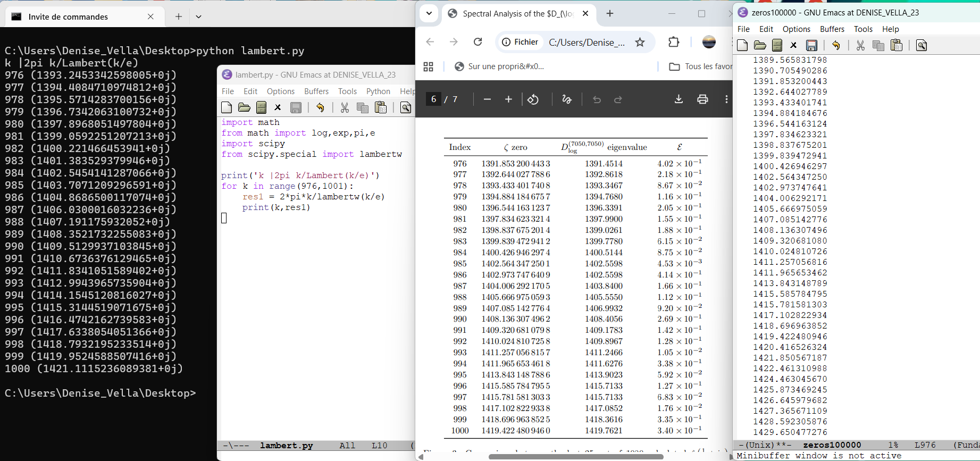Expand the browser tab search chevron
980x461 pixels.
pyautogui.click(x=429, y=14)
